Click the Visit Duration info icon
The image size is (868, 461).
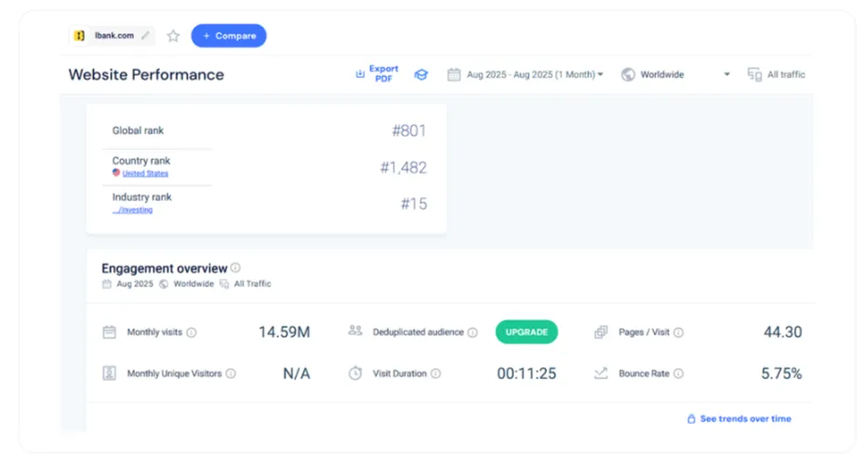(x=435, y=374)
